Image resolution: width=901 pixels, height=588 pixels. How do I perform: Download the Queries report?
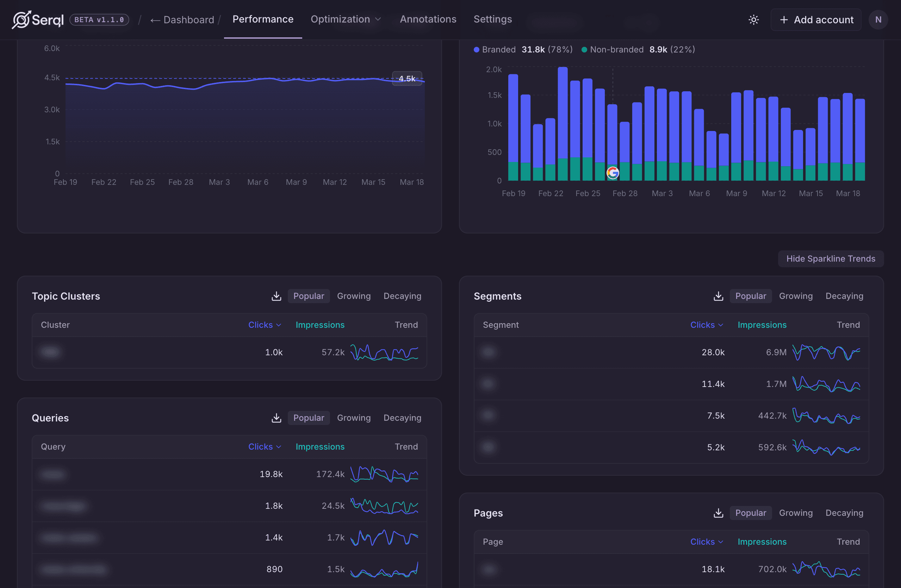pos(276,418)
